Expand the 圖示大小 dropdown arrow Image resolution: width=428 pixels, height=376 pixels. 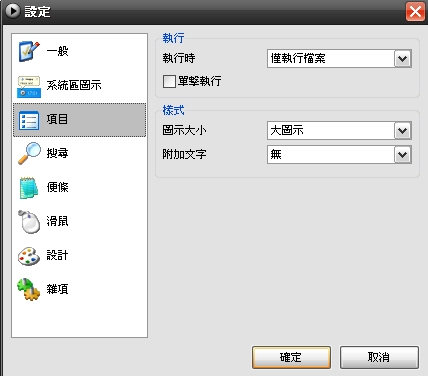(x=403, y=131)
